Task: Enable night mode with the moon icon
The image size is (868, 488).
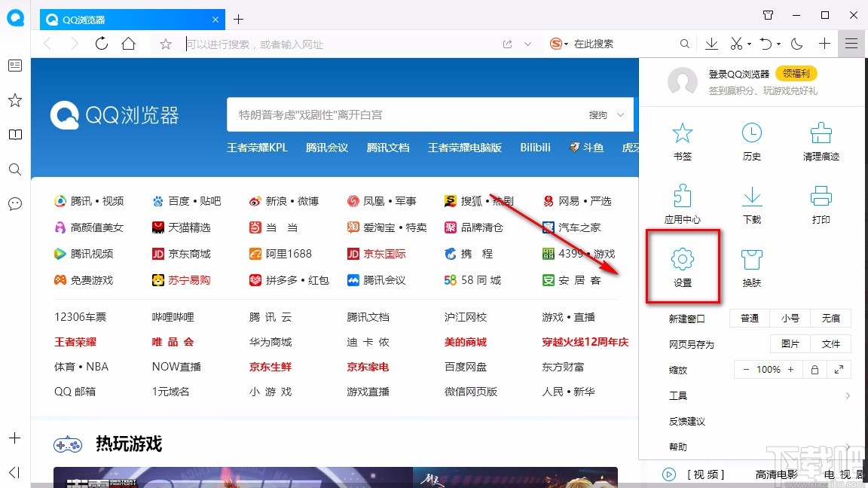Action: pyautogui.click(x=797, y=44)
